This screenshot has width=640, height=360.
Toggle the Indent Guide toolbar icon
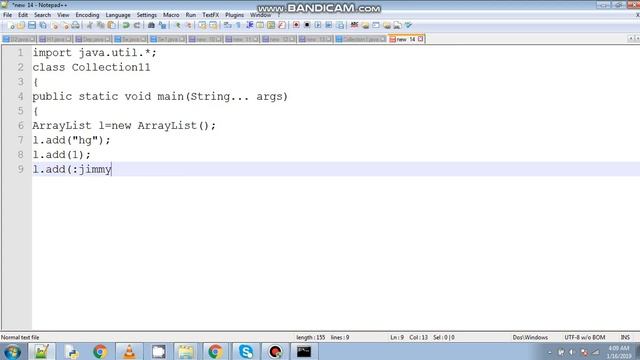pyautogui.click(x=249, y=25)
